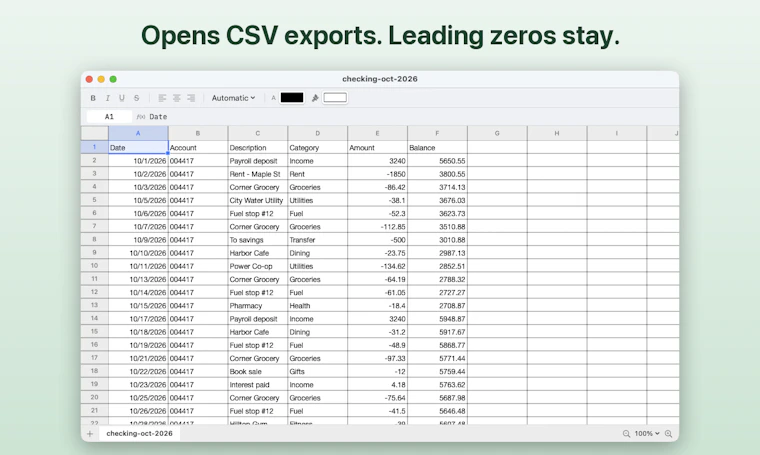Image resolution: width=760 pixels, height=455 pixels.
Task: Toggle underline formatting
Action: 122,98
